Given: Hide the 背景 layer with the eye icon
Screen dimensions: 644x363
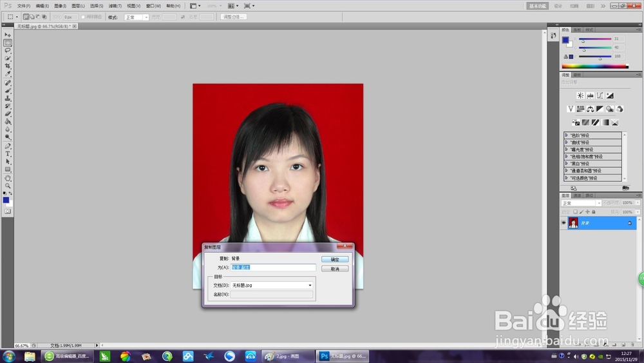Looking at the screenshot, I should pyautogui.click(x=563, y=223).
